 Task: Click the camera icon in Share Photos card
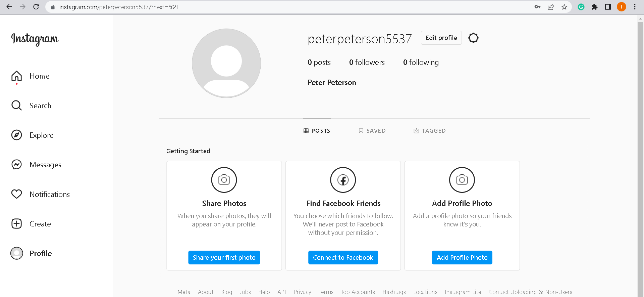[x=224, y=180]
